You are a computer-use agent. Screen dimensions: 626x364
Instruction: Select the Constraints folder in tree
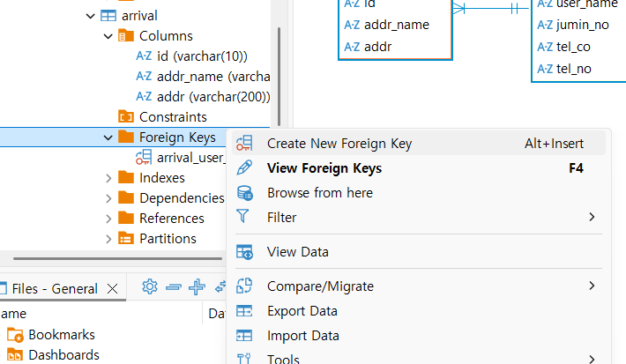tap(173, 117)
